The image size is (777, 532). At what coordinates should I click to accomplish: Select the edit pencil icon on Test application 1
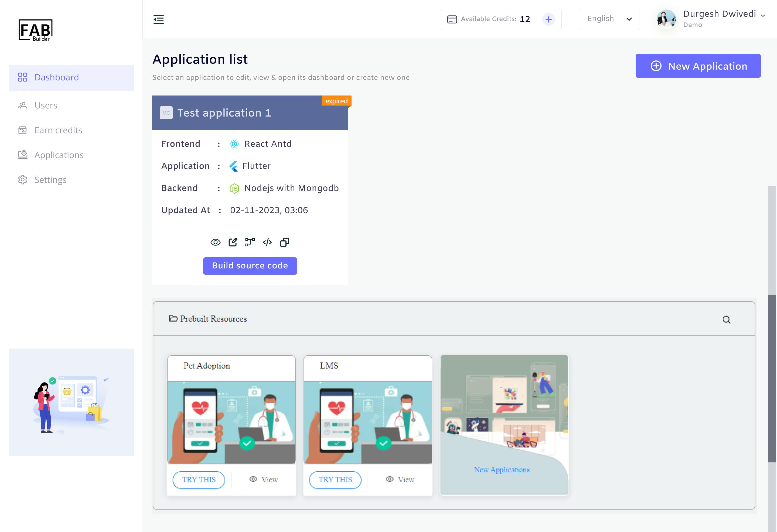point(233,242)
